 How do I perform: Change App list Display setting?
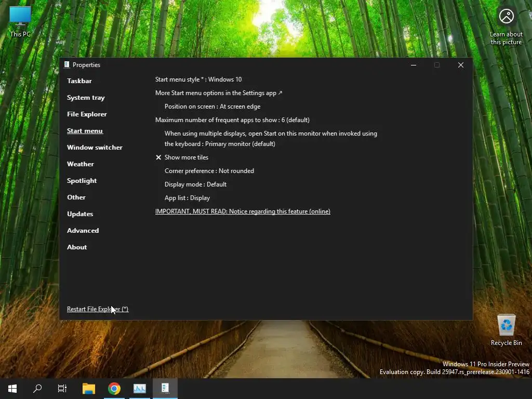[x=187, y=198]
